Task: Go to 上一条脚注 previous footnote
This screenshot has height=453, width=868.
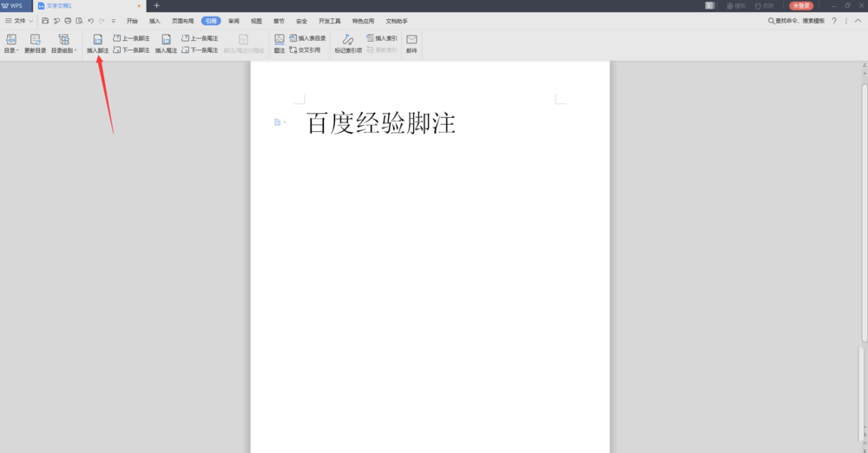Action: (131, 38)
